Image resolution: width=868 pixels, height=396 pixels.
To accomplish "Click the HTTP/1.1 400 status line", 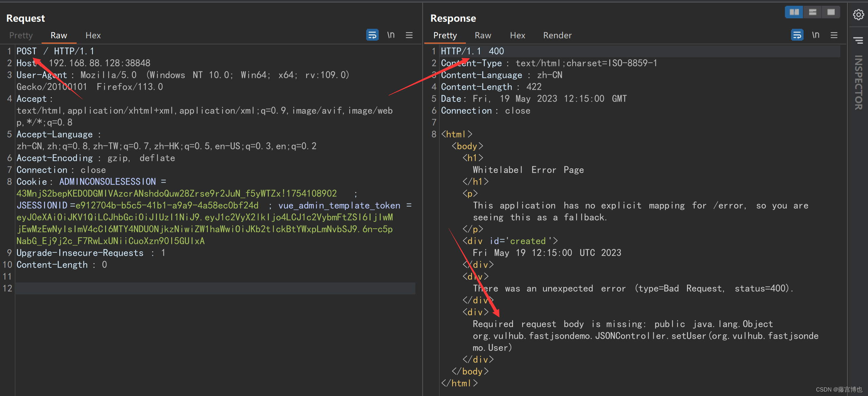I will click(472, 51).
